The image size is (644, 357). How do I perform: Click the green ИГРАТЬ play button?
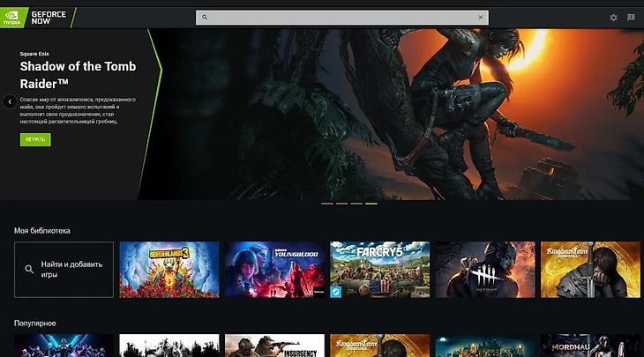[x=35, y=139]
